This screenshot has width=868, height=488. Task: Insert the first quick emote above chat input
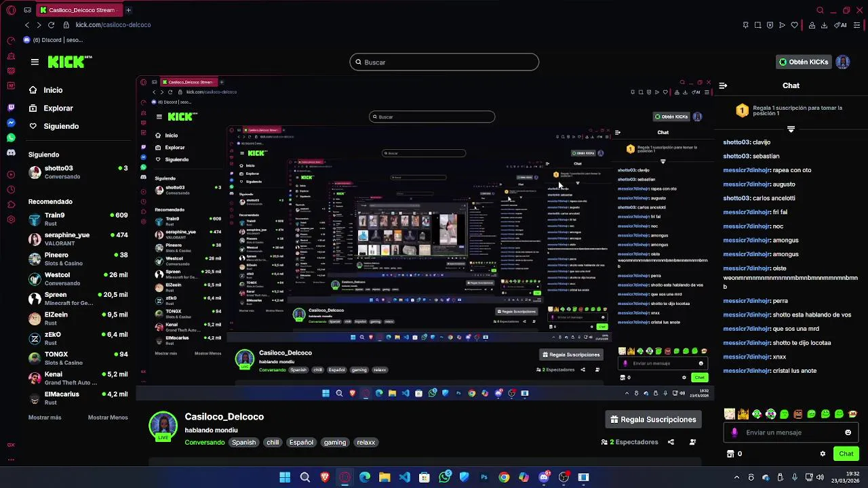coord(729,414)
